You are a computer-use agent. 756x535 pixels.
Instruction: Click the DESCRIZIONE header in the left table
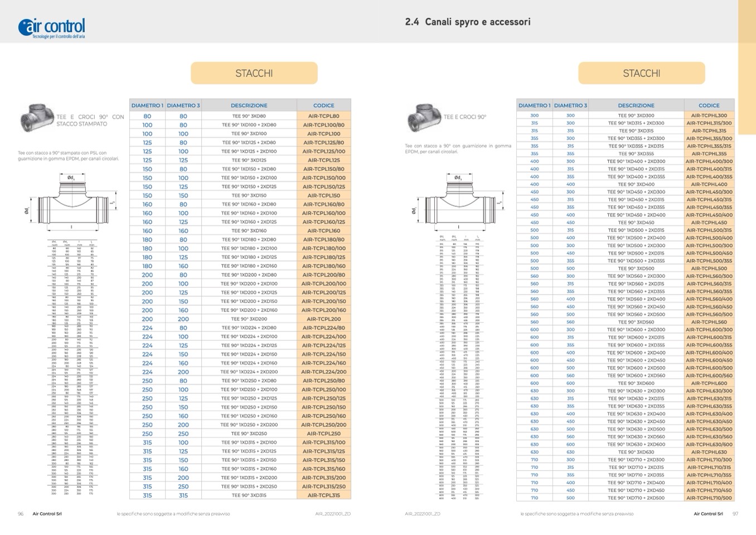249,105
